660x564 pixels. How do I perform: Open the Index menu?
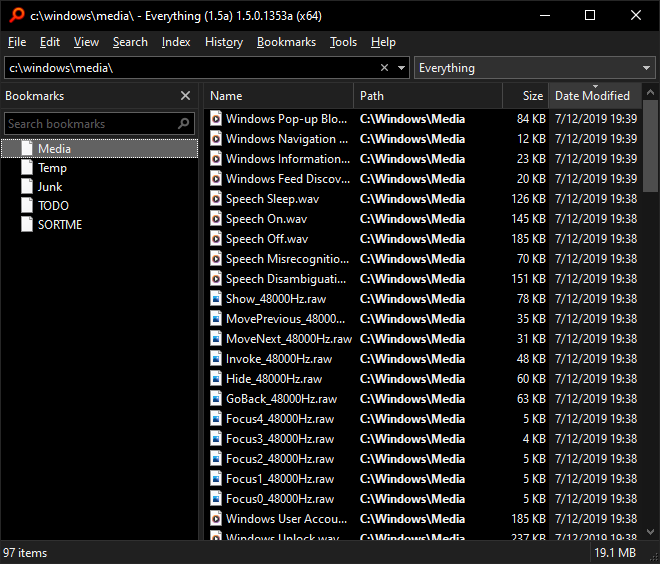pos(176,42)
